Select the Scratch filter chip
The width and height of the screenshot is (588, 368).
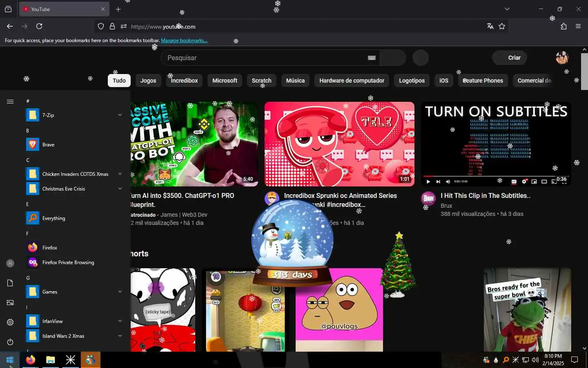(x=261, y=81)
